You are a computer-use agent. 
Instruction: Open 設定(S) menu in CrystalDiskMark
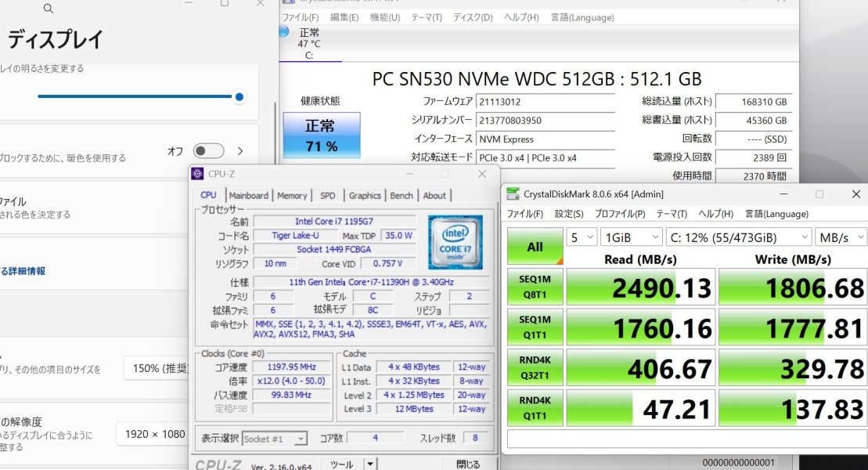click(x=569, y=214)
